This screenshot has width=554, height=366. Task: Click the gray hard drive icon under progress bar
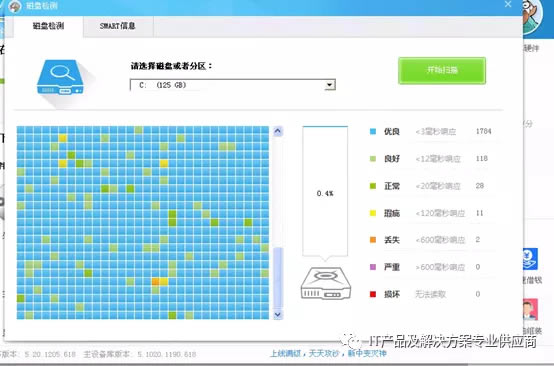point(326,283)
